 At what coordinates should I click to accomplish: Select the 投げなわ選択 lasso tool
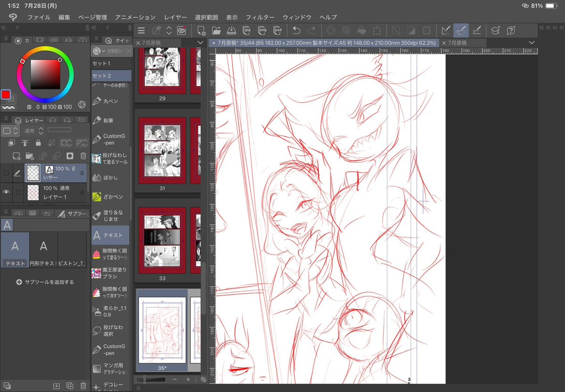[x=111, y=330]
